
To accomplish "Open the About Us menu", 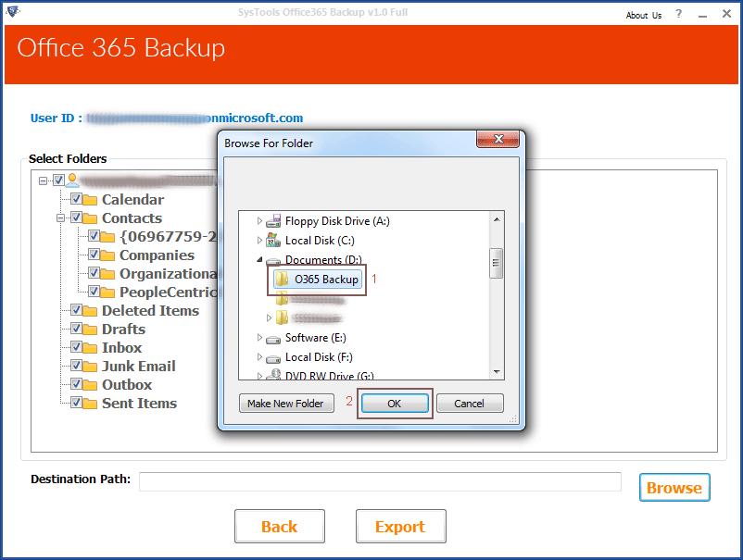I will (644, 16).
